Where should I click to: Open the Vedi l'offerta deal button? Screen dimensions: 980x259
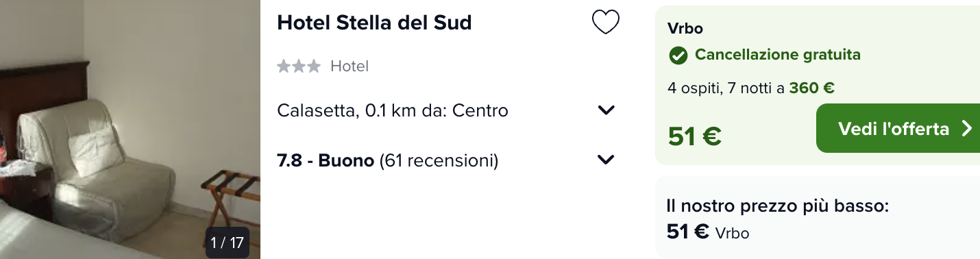click(x=898, y=128)
